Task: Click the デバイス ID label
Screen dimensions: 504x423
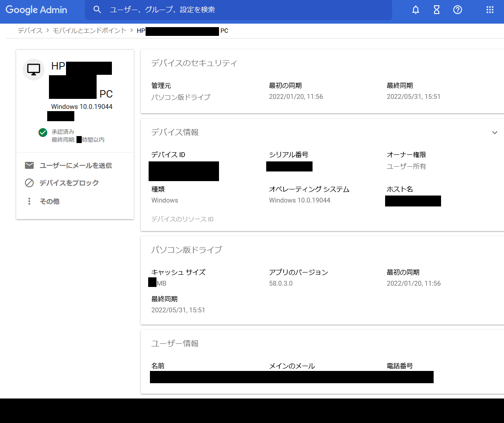Action: 168,155
